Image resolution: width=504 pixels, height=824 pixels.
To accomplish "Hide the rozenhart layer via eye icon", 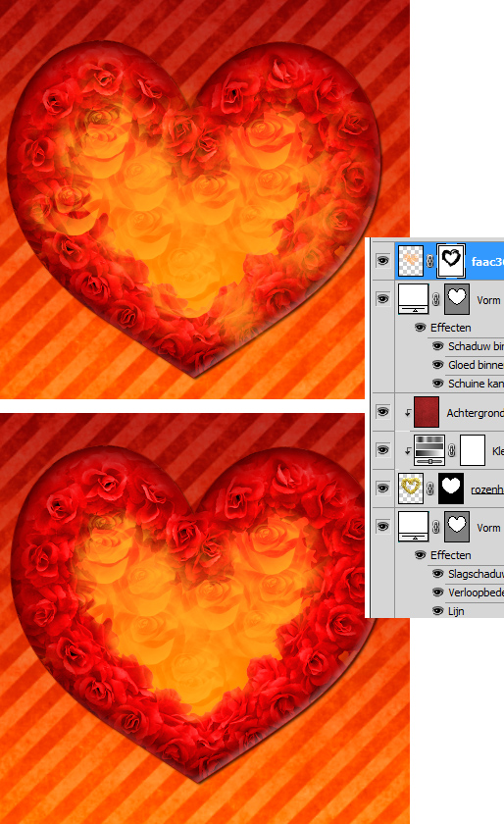I will [383, 489].
